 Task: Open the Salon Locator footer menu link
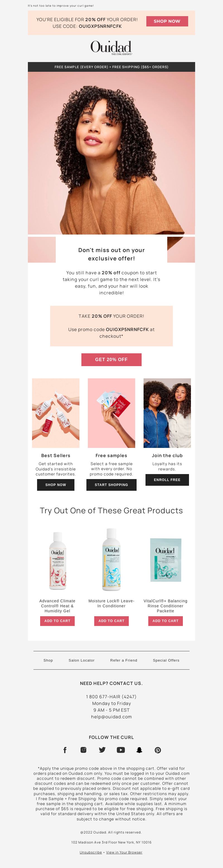coord(82,660)
